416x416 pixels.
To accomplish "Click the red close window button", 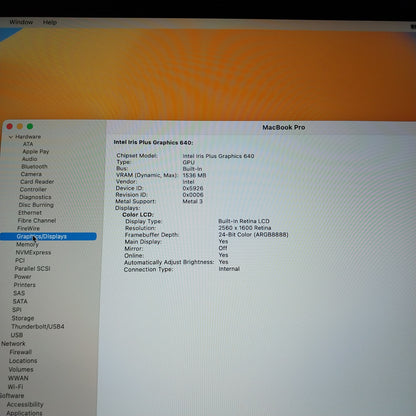I will [x=10, y=126].
